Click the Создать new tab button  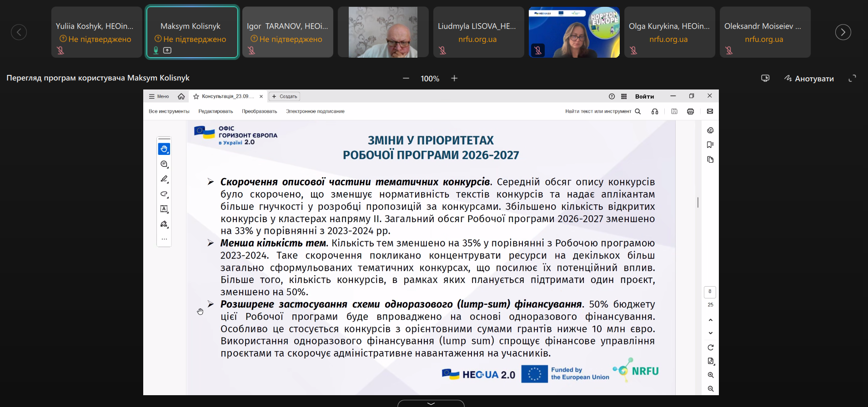point(284,96)
